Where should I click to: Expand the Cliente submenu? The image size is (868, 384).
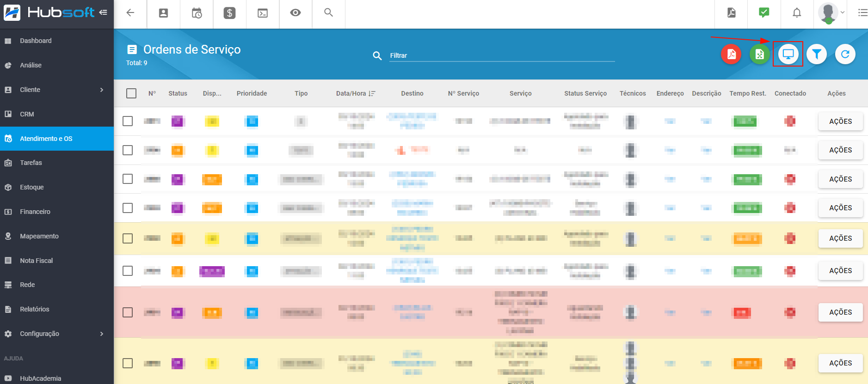pyautogui.click(x=102, y=90)
